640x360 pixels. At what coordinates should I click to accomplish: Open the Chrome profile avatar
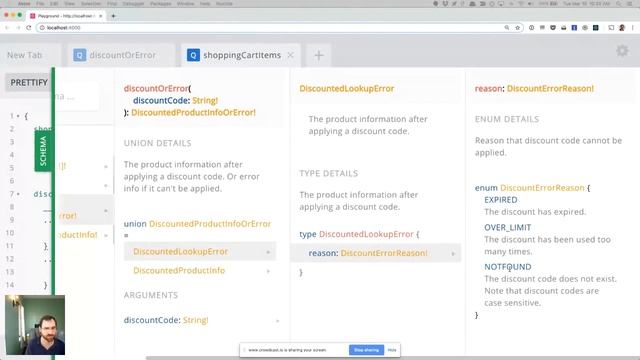(622, 28)
